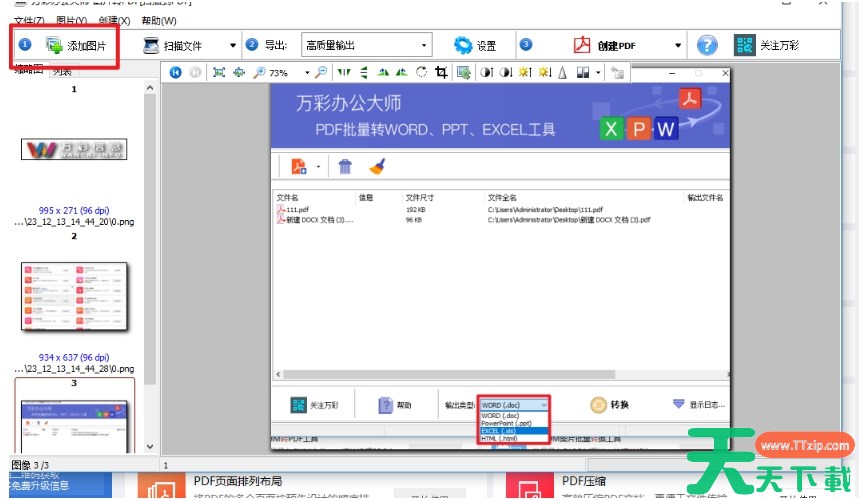Click the Scan File (扫描文件) scanner icon
This screenshot has height=501, width=859.
pos(151,45)
